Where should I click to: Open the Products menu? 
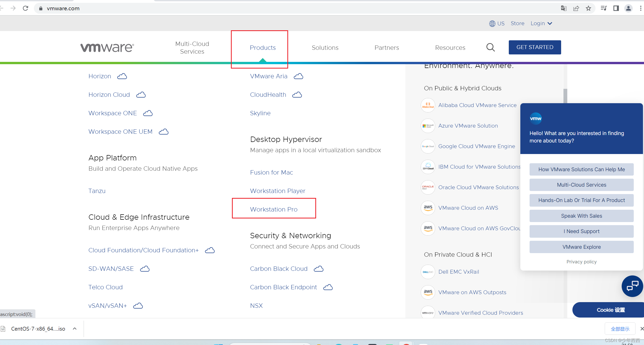[262, 48]
